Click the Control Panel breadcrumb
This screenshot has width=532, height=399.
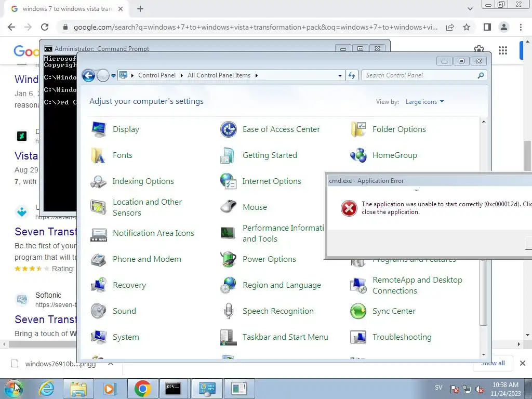click(x=157, y=75)
